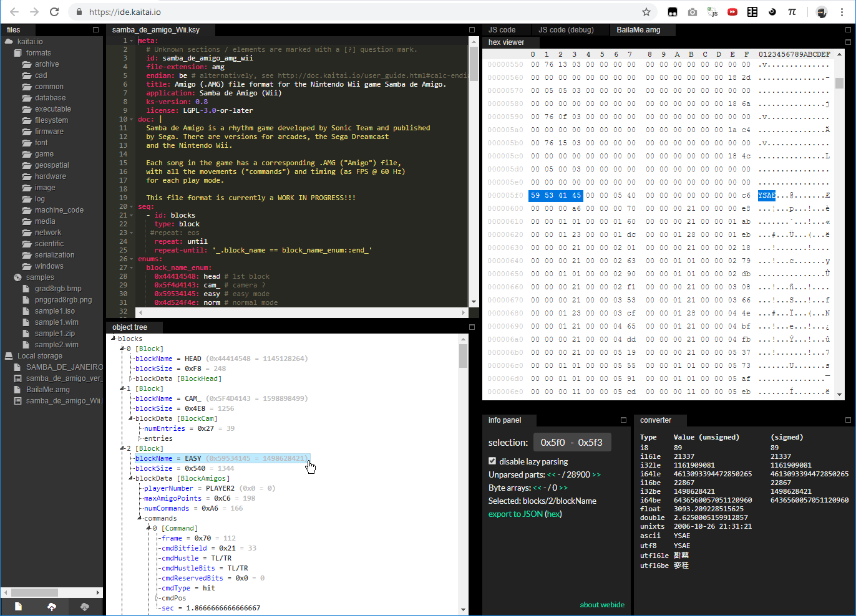Open BailaMe.amg from Local storage
Image resolution: width=856 pixels, height=616 pixels.
pyautogui.click(x=48, y=390)
